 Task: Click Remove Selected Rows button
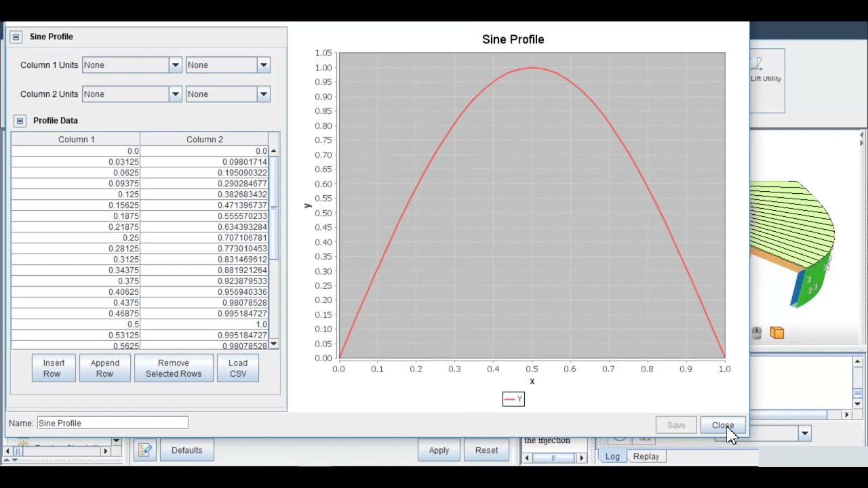point(174,368)
